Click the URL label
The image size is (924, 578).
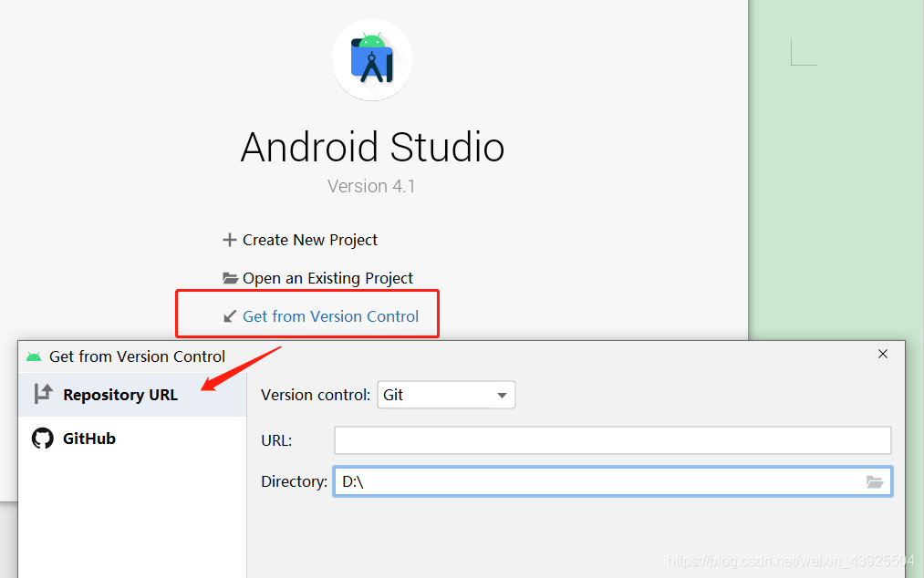click(276, 440)
